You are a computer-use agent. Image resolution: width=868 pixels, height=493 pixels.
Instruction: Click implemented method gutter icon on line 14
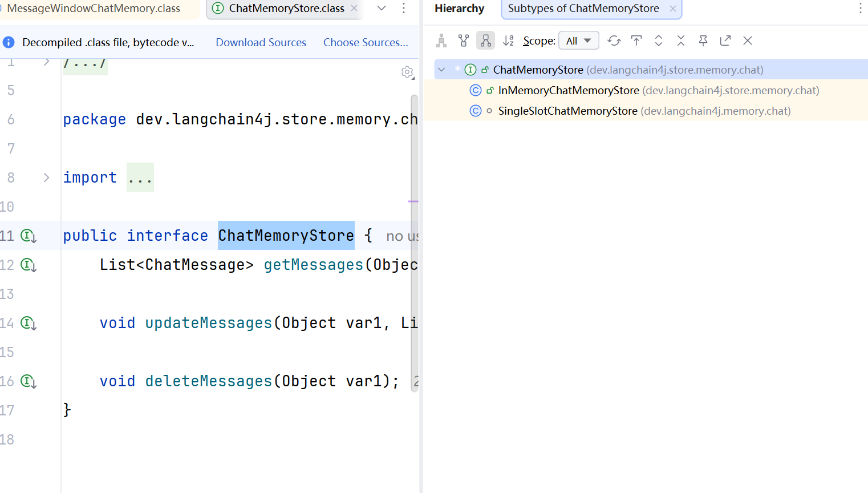(x=29, y=323)
